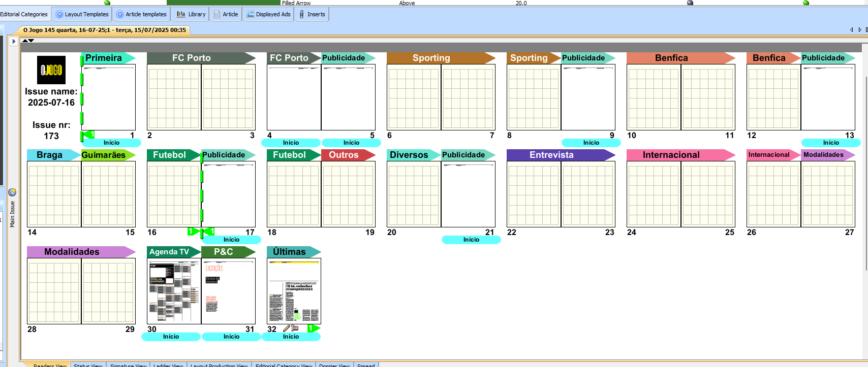Click the Início label under page 21
This screenshot has height=367, width=868.
click(471, 240)
